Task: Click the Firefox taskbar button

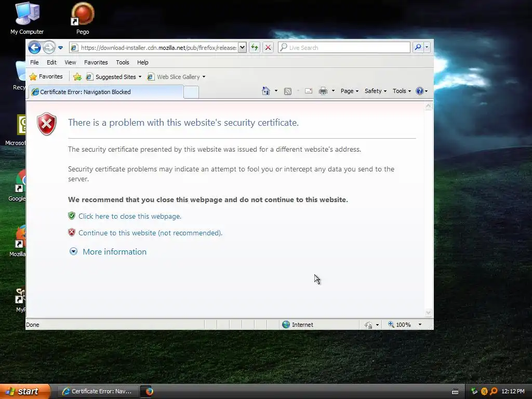Action: point(149,392)
